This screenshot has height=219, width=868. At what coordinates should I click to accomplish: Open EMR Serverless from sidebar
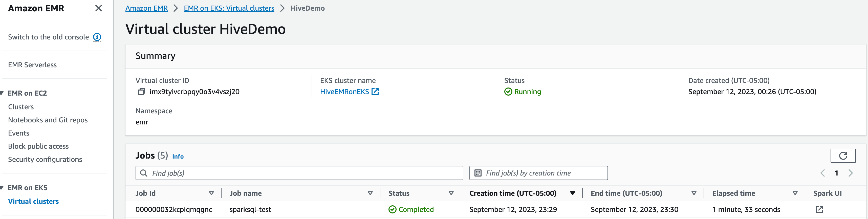(32, 65)
